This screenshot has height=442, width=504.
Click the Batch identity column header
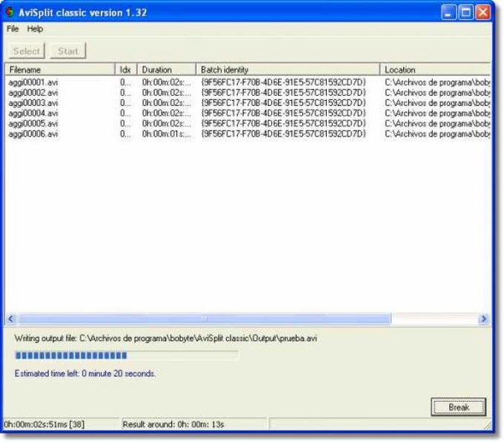[288, 70]
